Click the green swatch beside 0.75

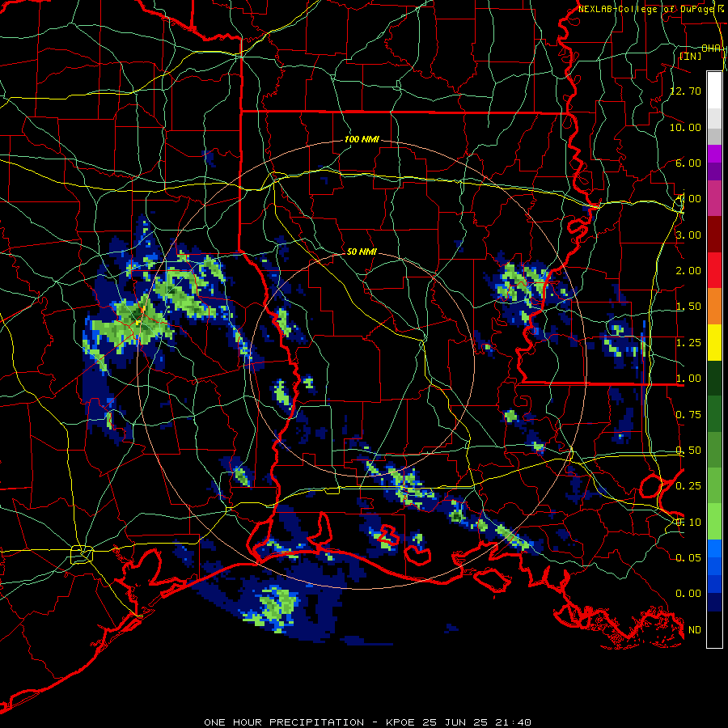pos(714,414)
